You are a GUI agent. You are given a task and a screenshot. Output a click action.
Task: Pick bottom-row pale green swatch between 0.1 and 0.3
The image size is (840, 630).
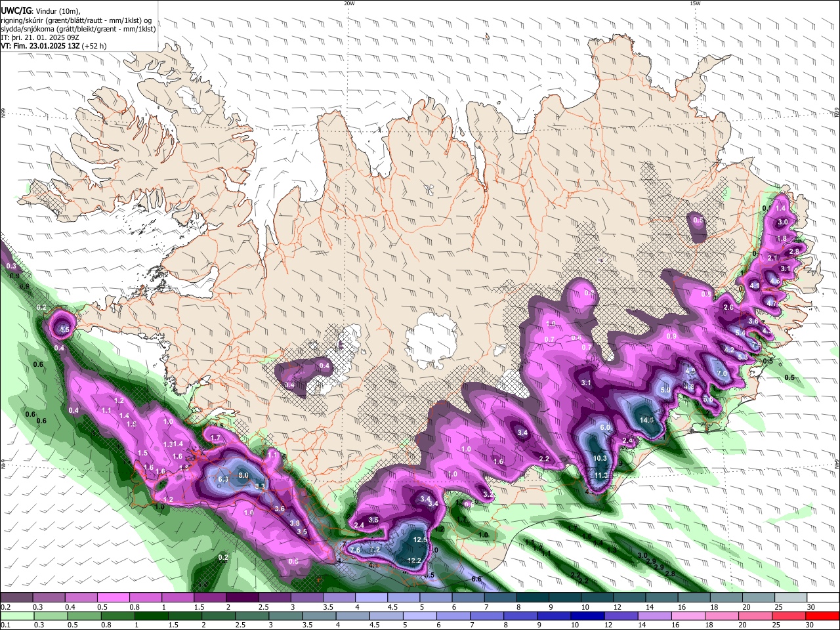(16, 616)
